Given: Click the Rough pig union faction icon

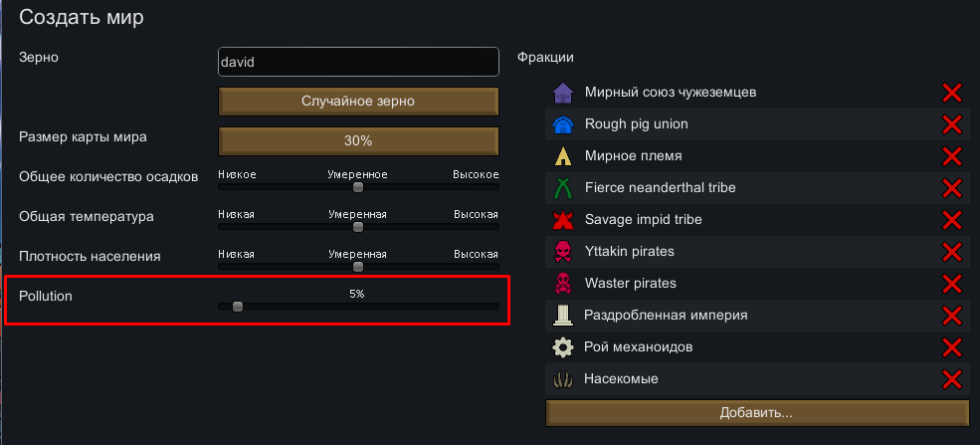Looking at the screenshot, I should (x=562, y=124).
